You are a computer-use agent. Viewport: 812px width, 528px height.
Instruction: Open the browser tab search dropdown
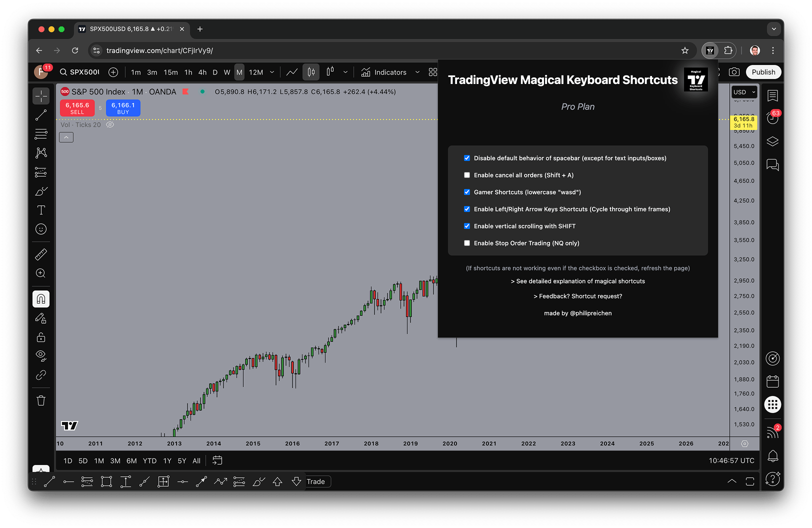point(773,29)
